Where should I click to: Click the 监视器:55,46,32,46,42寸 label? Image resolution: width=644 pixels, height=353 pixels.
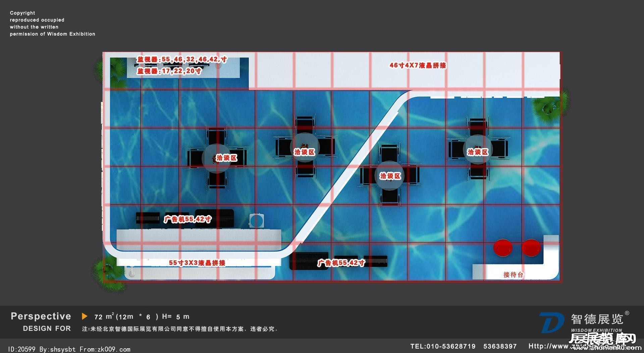point(182,59)
